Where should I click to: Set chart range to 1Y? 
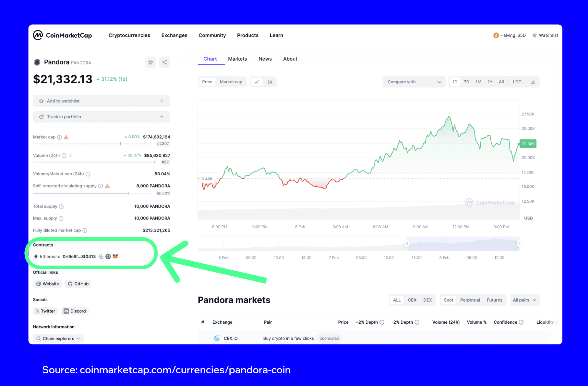pos(490,82)
